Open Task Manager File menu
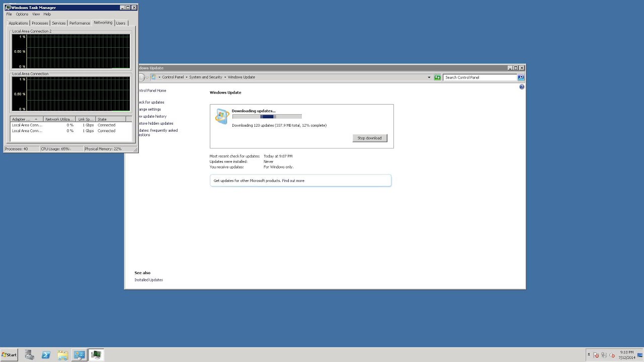The width and height of the screenshot is (644, 362). coord(9,14)
